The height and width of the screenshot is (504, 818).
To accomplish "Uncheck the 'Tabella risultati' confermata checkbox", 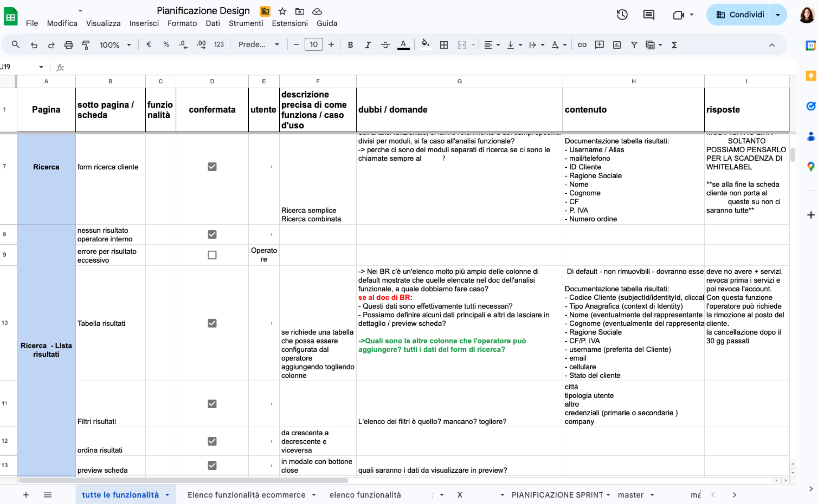I will click(212, 323).
